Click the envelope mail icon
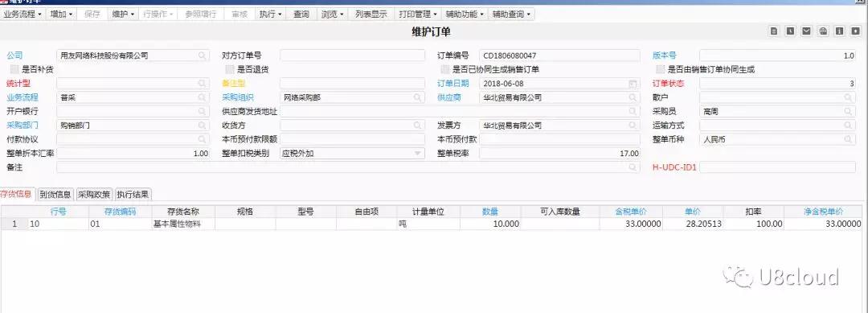This screenshot has width=868, height=313. point(807,31)
